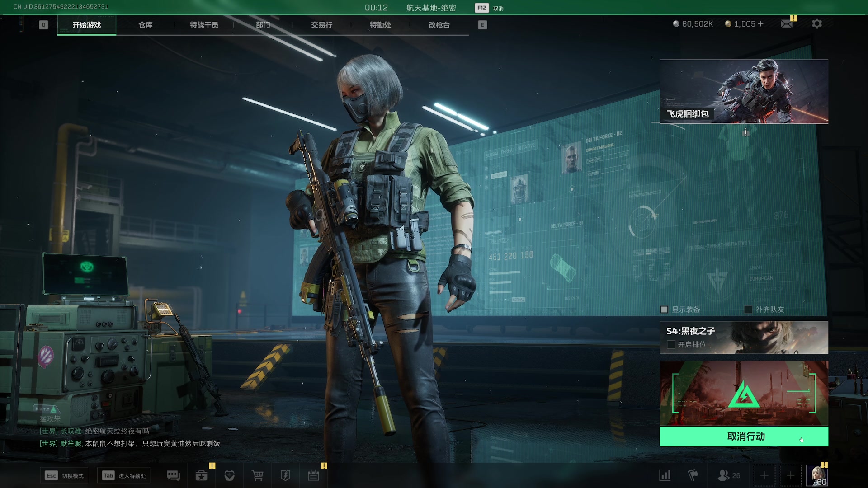This screenshot has width=868, height=488.
Task: Open the star supply bag icon
Action: 201,475
